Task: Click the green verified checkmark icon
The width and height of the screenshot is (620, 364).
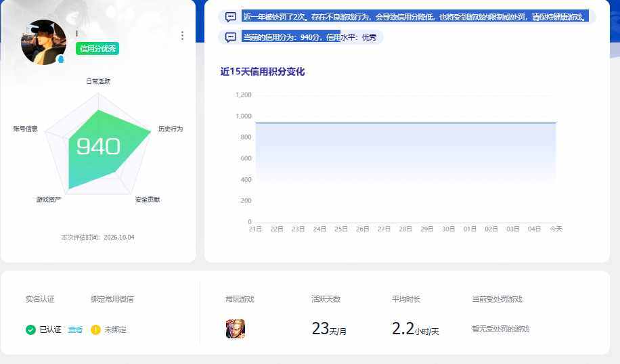Action: tap(30, 329)
